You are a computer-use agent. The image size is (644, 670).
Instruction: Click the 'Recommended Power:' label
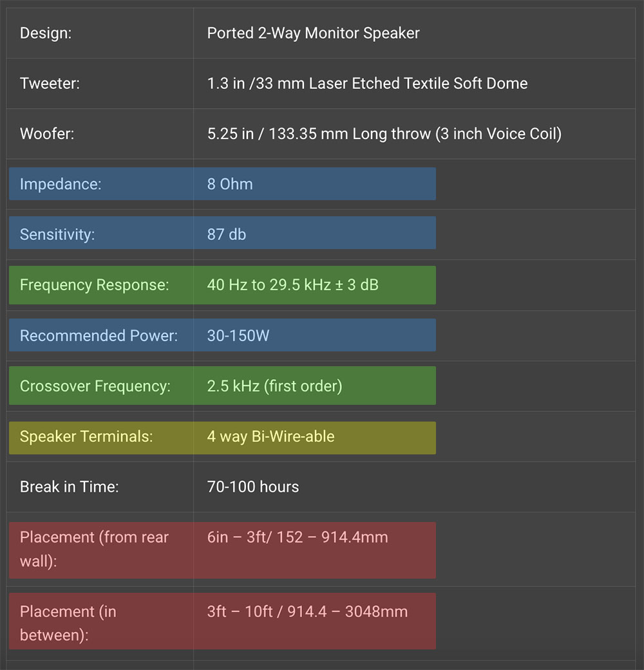click(99, 335)
